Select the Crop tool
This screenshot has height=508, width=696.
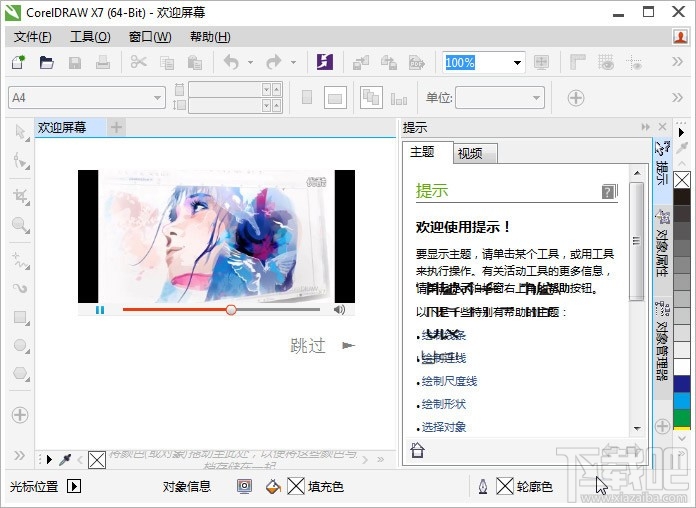(x=20, y=196)
